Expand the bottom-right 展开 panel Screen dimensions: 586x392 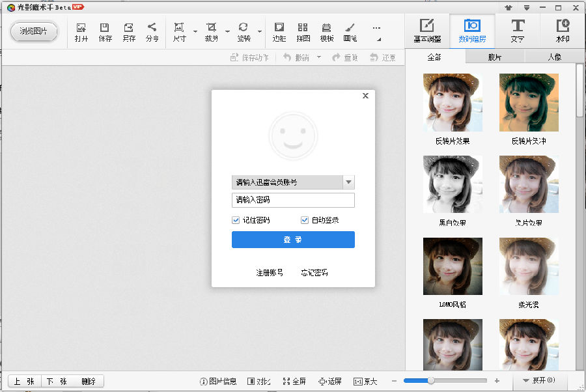tap(538, 381)
